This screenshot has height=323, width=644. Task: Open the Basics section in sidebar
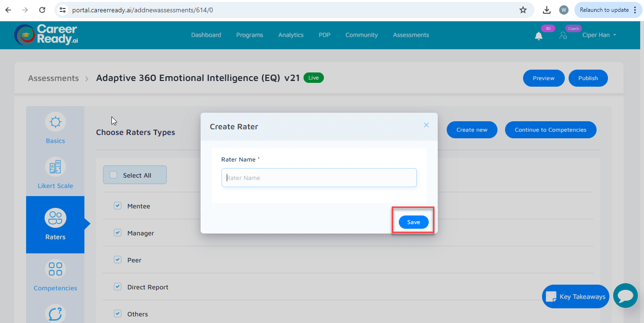click(x=55, y=128)
